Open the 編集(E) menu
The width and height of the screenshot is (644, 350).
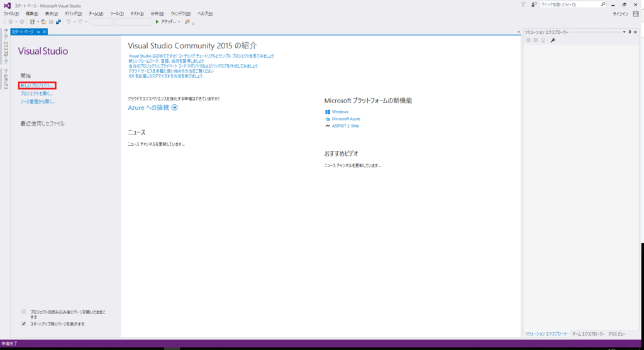tap(32, 14)
